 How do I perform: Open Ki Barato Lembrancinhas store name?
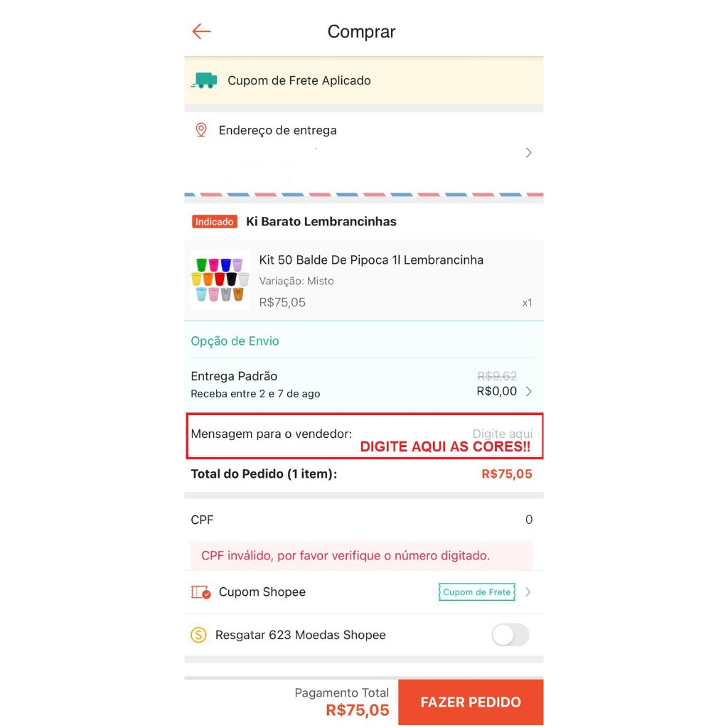click(x=321, y=222)
